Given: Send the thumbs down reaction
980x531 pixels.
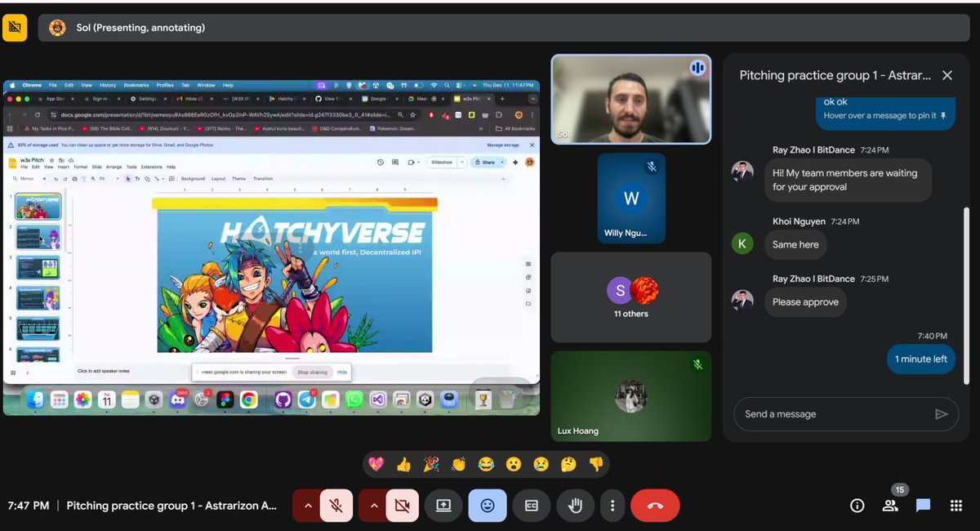Looking at the screenshot, I should coord(596,464).
